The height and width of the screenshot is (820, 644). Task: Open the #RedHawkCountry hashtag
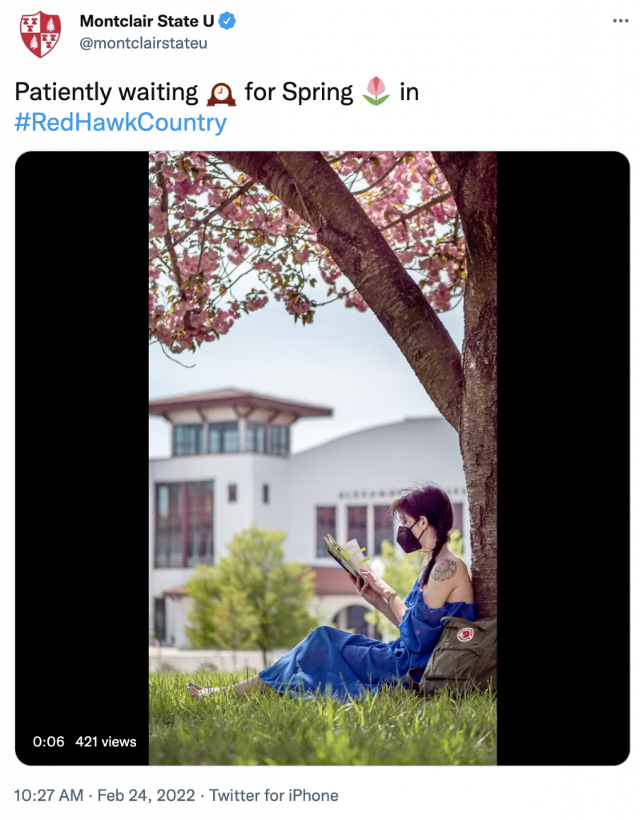click(x=120, y=123)
